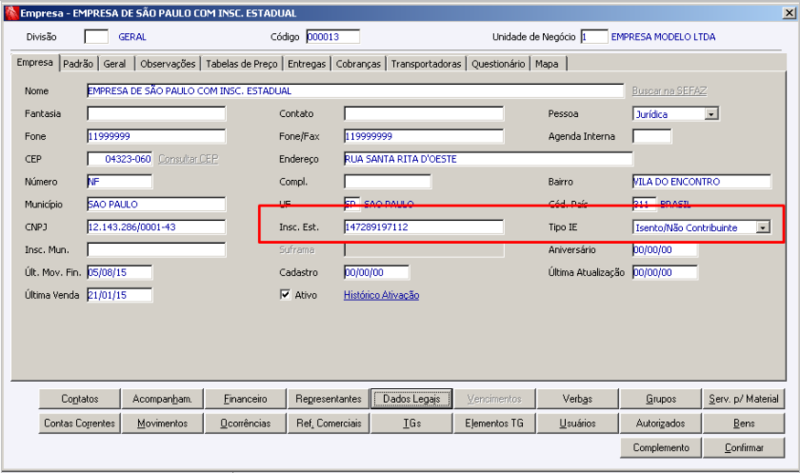The width and height of the screenshot is (800, 473).
Task: Click the Representantes button
Action: 329,399
